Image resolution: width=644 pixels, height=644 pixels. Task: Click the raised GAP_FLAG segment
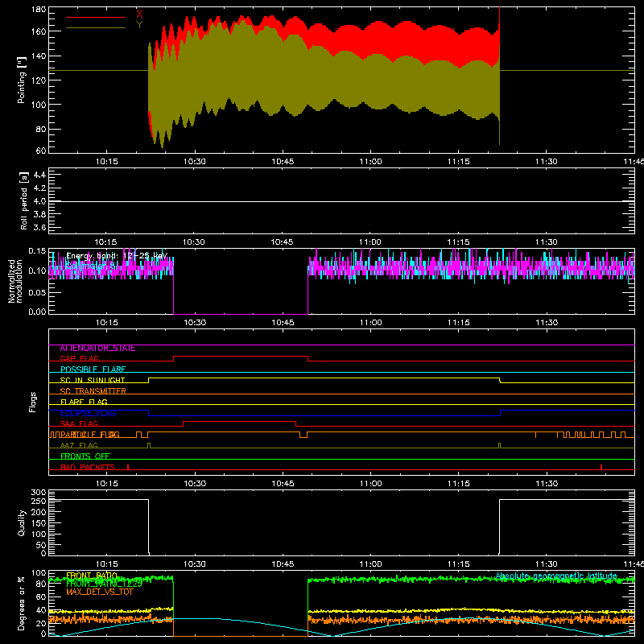[x=241, y=357]
